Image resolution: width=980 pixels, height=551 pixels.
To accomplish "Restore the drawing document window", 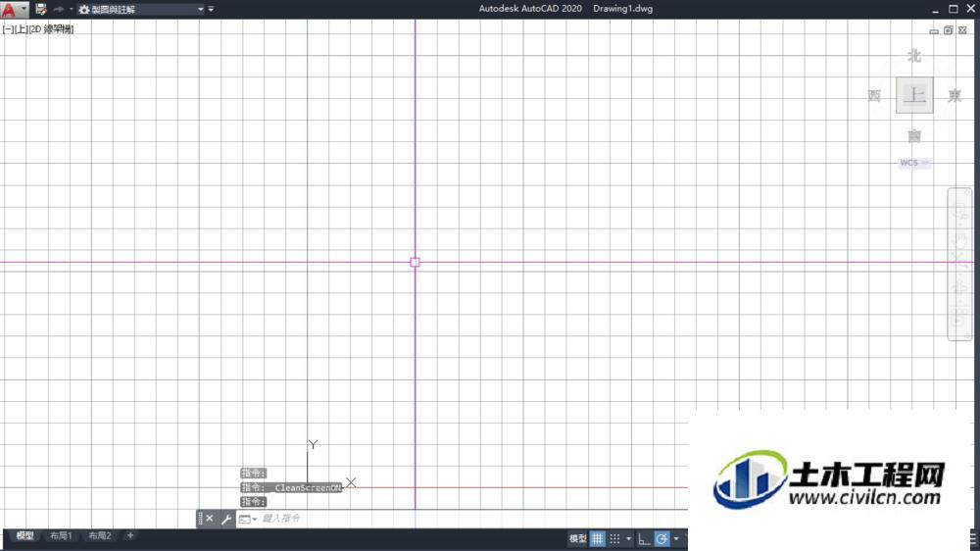I will coord(948,30).
